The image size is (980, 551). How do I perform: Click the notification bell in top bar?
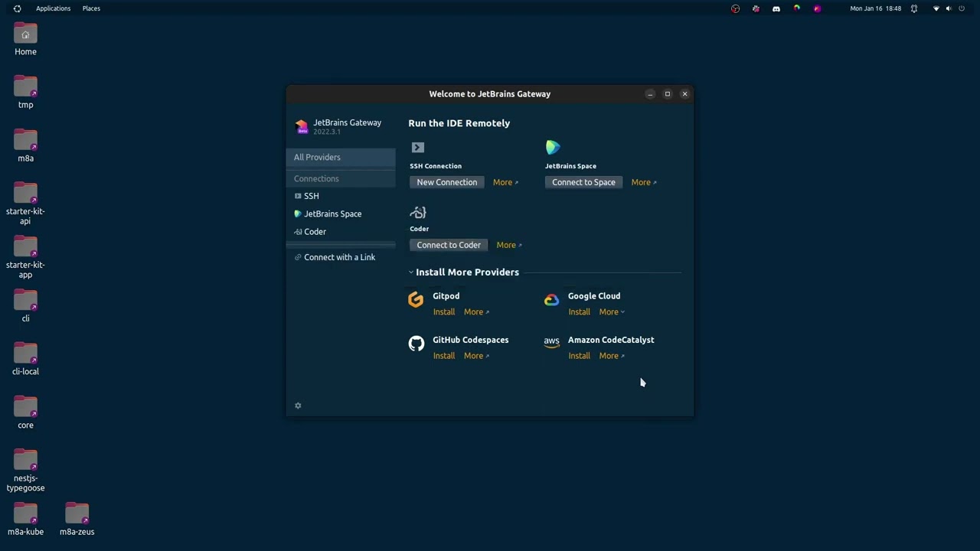pos(914,8)
